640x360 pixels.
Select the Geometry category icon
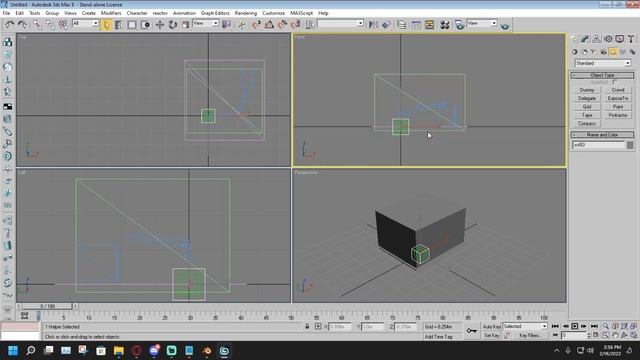[575, 52]
